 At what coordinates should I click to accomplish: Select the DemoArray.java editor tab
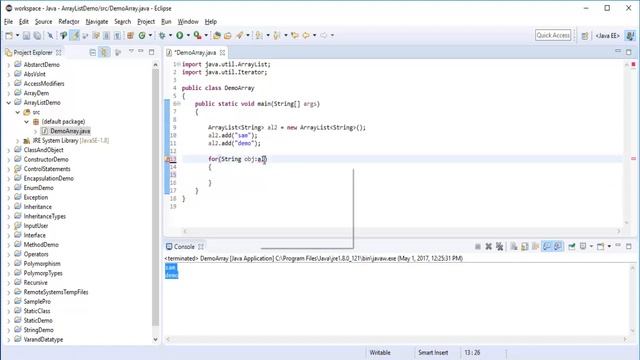click(195, 53)
